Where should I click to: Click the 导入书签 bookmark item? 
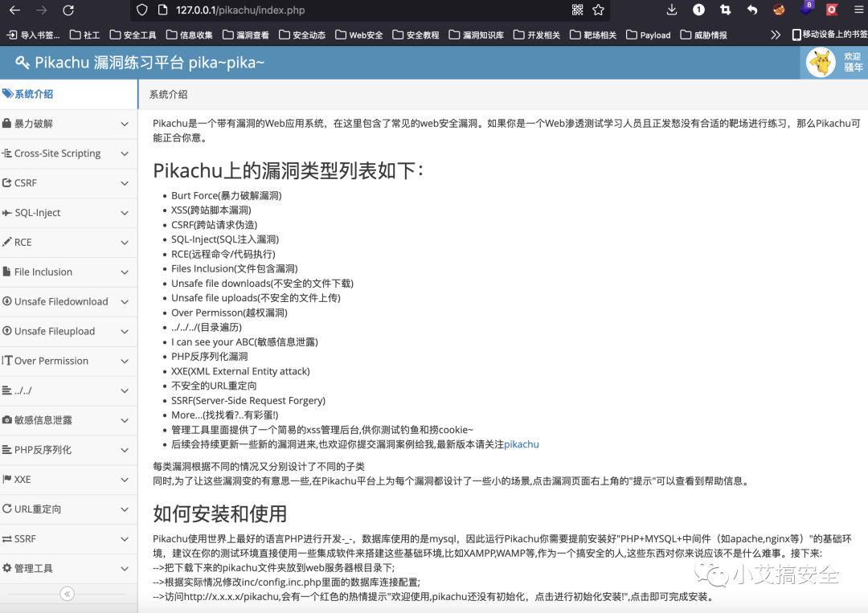point(33,35)
